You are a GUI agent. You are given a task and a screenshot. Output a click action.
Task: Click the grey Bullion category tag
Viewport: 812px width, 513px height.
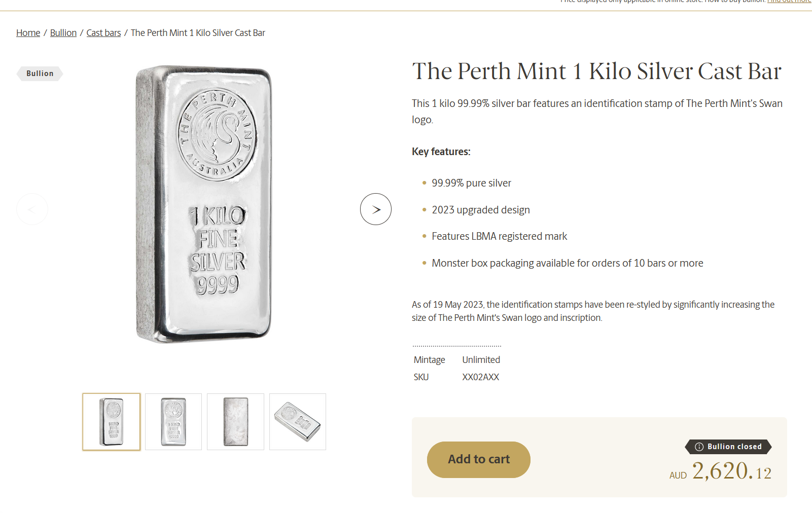point(40,74)
